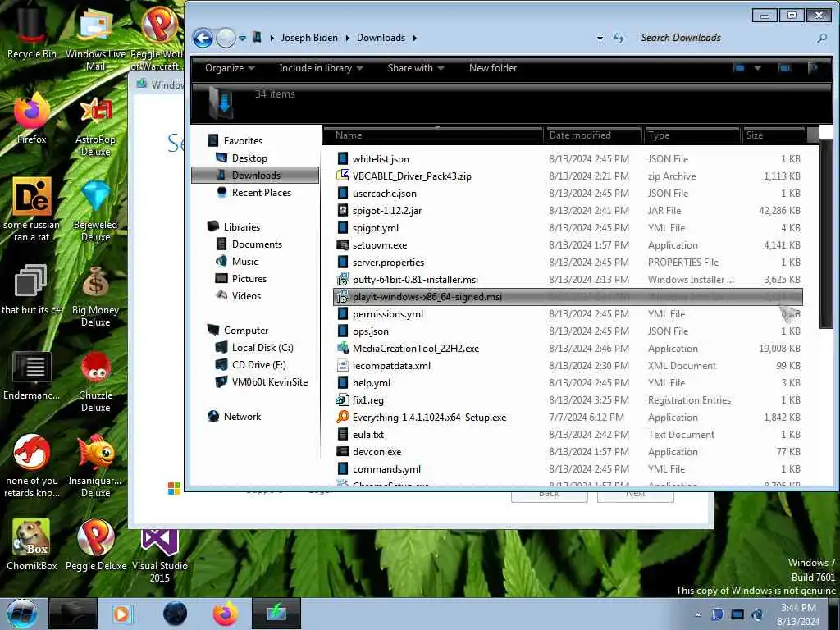Viewport: 840px width, 630px height.
Task: Open the 'none of you' desktop icon
Action: [x=31, y=466]
